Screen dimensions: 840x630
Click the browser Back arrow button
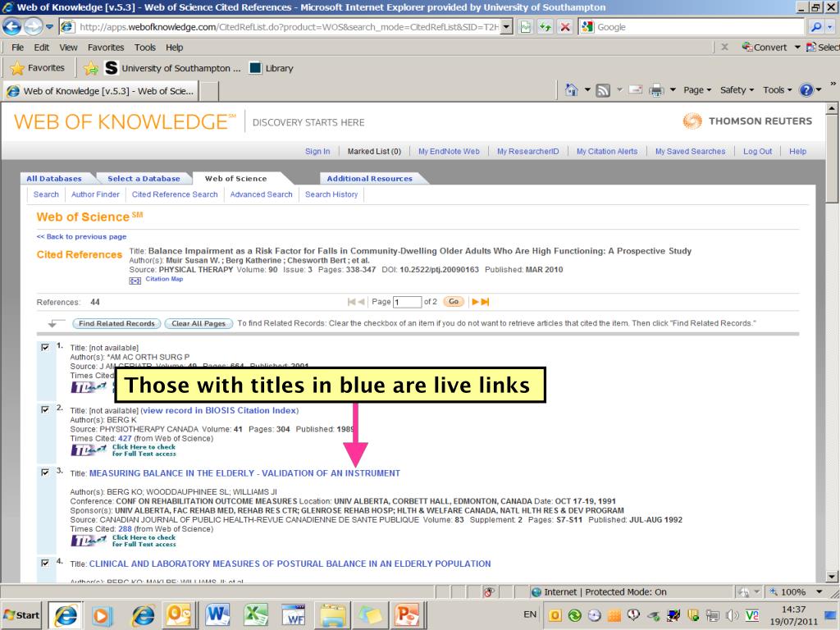12,26
